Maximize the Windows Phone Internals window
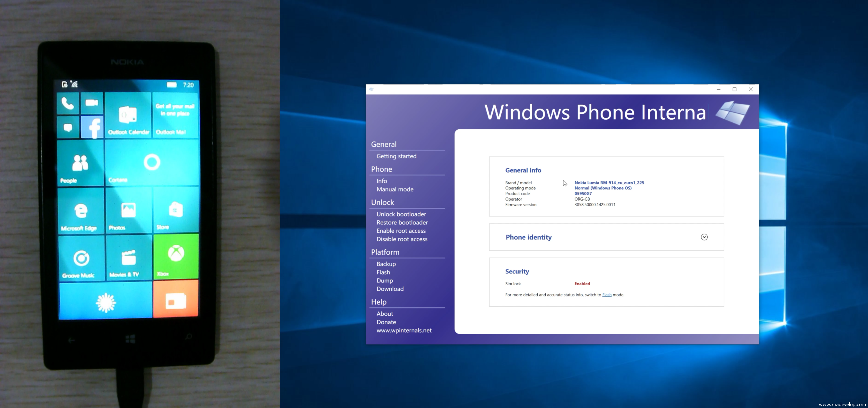The image size is (868, 408). [735, 89]
